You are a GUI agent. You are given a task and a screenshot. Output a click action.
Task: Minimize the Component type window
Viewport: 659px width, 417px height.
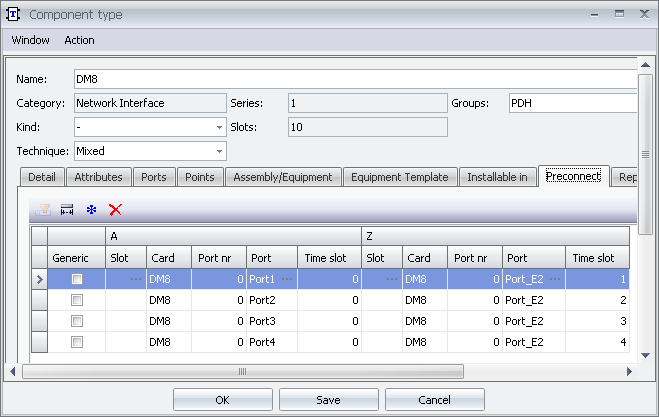click(x=594, y=14)
